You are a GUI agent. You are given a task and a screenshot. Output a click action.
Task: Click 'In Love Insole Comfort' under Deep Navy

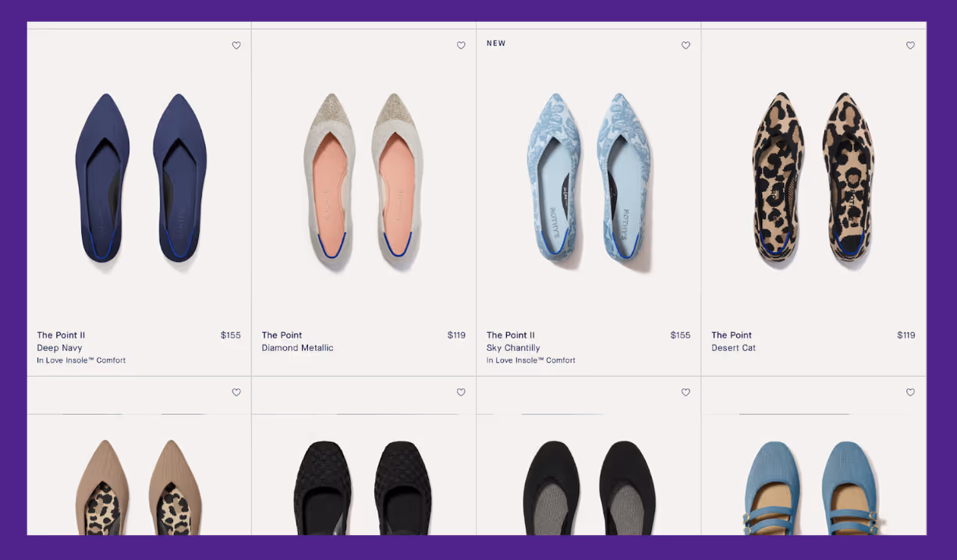point(81,360)
